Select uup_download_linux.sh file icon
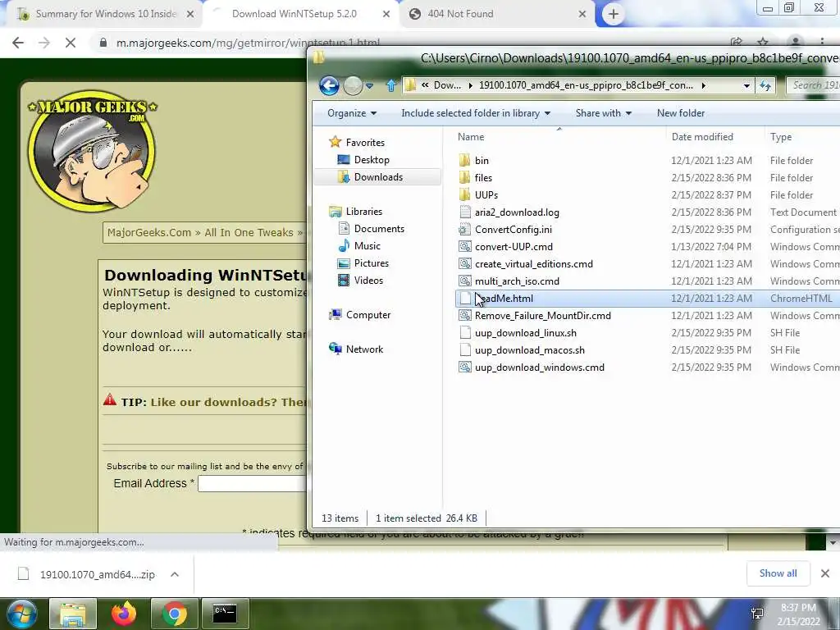Viewport: 840px width, 630px height. point(465,333)
